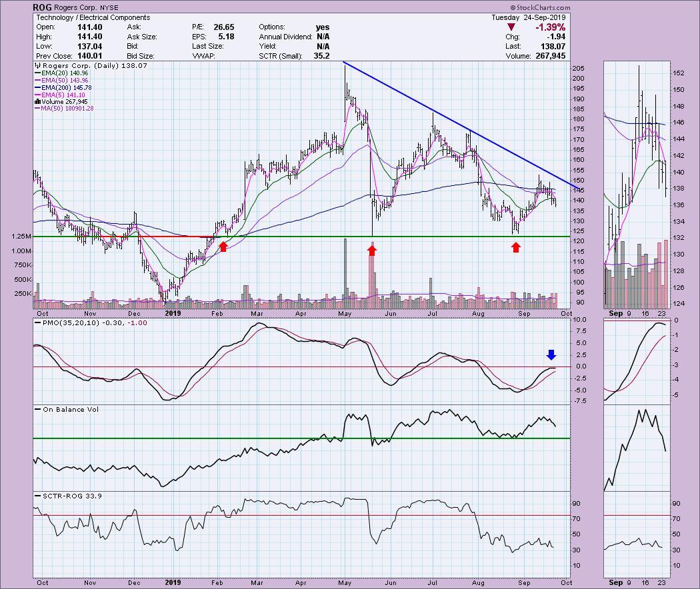
Task: Click the -7.5 PMO axis label
Action: (579, 401)
